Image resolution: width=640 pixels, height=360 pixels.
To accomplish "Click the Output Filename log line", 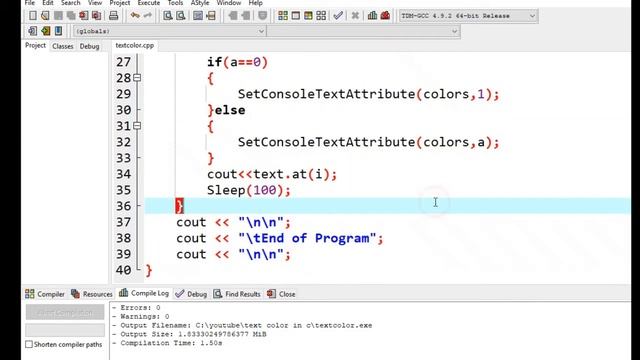I will [x=242, y=325].
